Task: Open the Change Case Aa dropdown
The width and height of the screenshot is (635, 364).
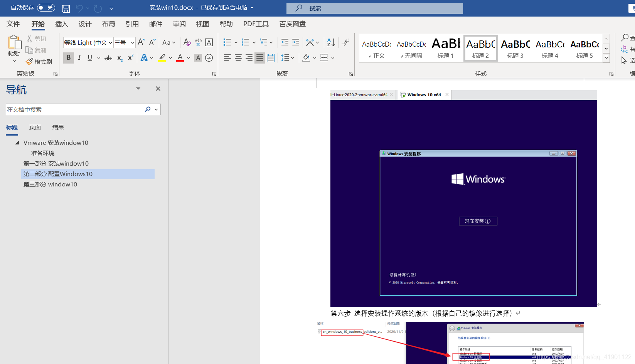Action: click(x=168, y=42)
